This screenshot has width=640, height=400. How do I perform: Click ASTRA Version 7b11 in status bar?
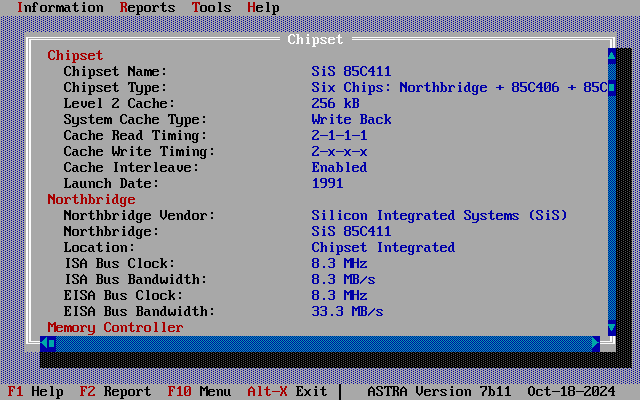click(440, 391)
